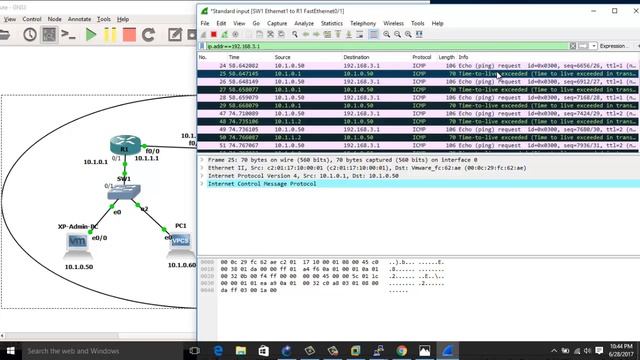This screenshot has width=640, height=360.
Task: Click the Wireshark close capture file icon
Action: (x=270, y=35)
